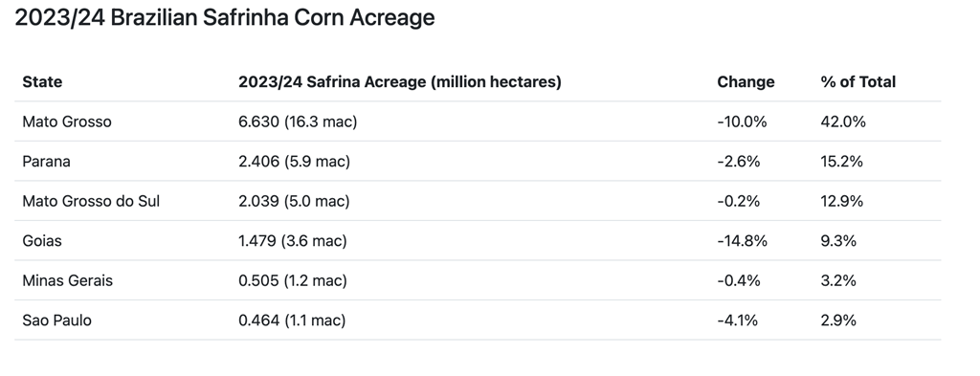
Task: Select the State column header
Action: pyautogui.click(x=42, y=82)
